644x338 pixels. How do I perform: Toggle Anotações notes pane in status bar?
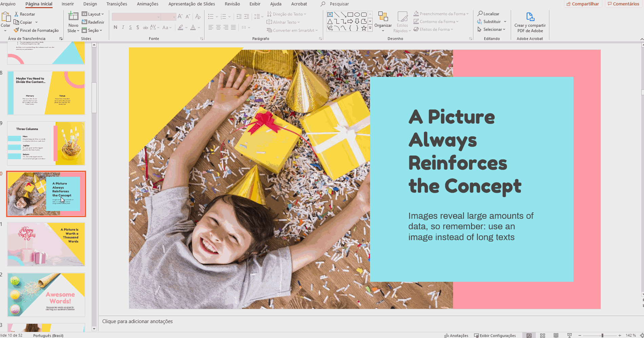pyautogui.click(x=456, y=335)
